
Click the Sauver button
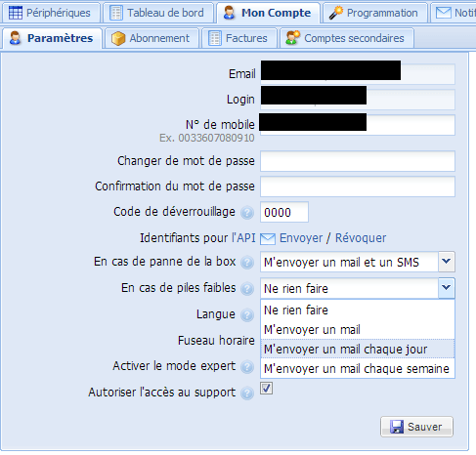pos(416,427)
